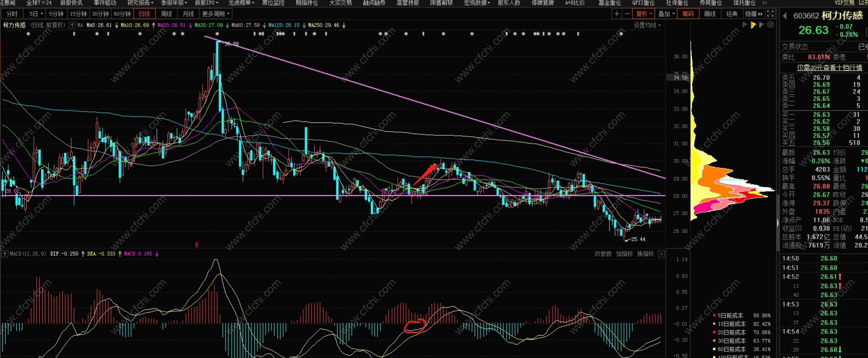Screen dimensions: 868x358
Task: Click the stock name 柯力传感 in header
Action: [x=842, y=16]
